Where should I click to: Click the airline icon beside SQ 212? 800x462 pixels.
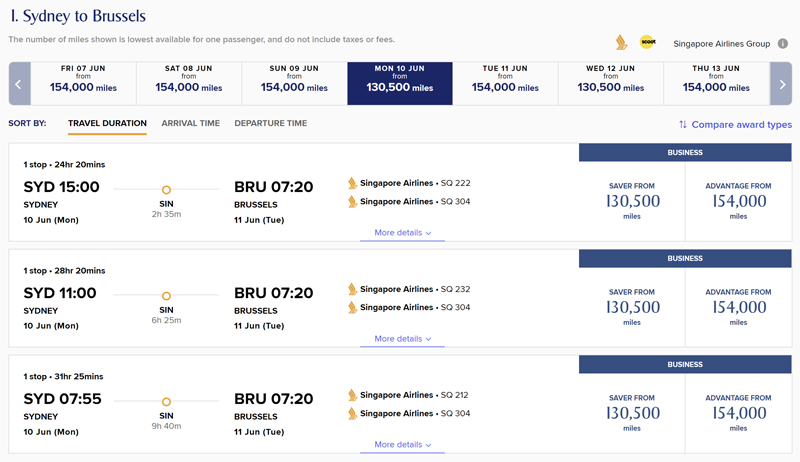352,395
